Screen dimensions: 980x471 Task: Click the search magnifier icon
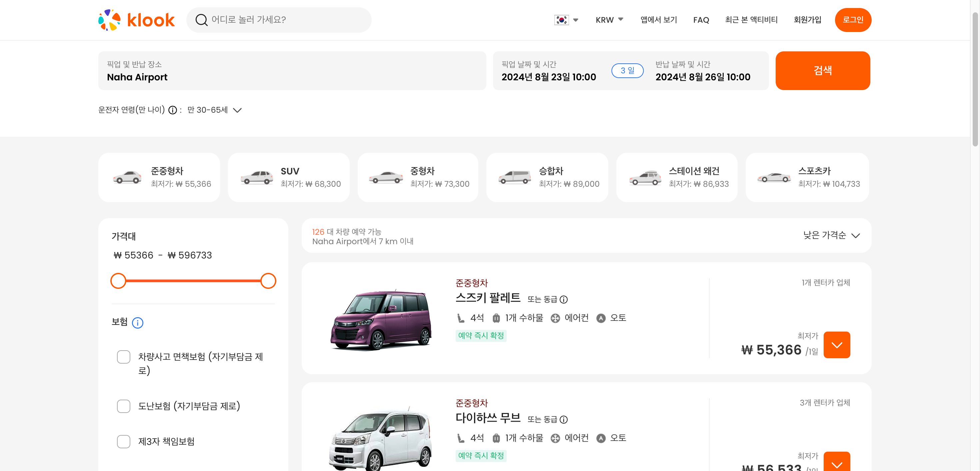[x=201, y=20]
